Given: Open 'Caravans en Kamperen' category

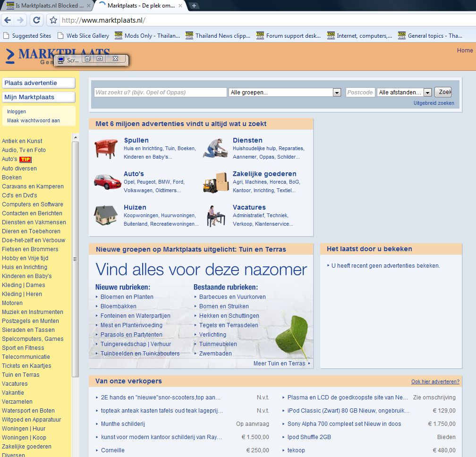Looking at the screenshot, I should (33, 186).
